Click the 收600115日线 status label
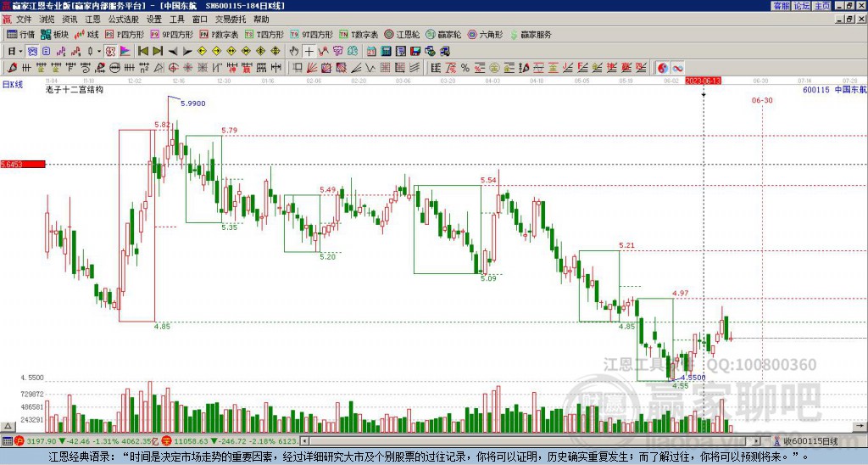 coord(810,441)
